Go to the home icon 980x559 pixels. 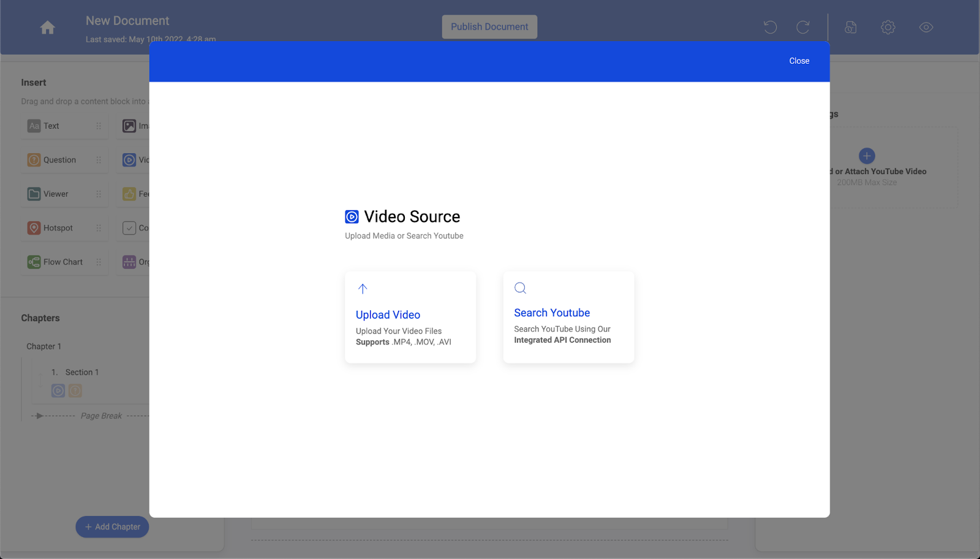click(x=47, y=28)
